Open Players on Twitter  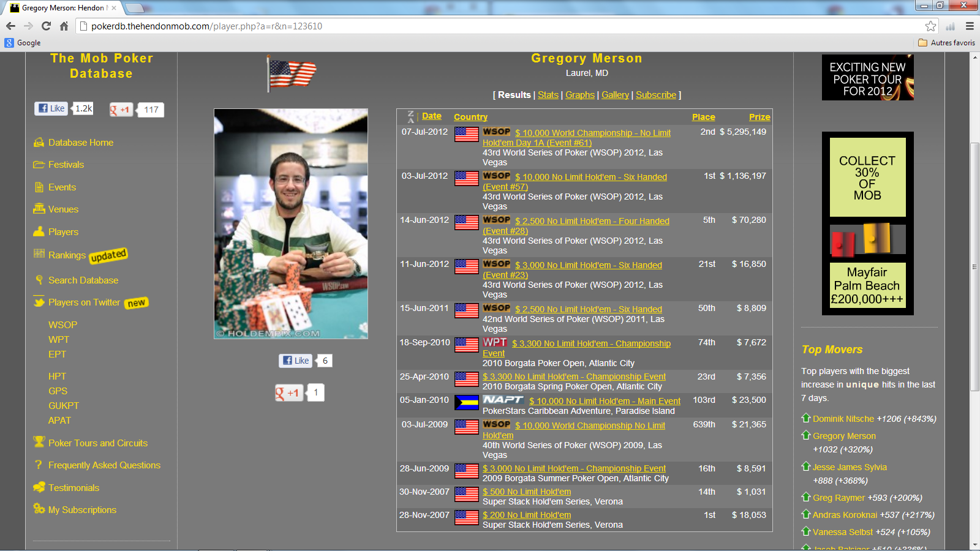coord(84,302)
